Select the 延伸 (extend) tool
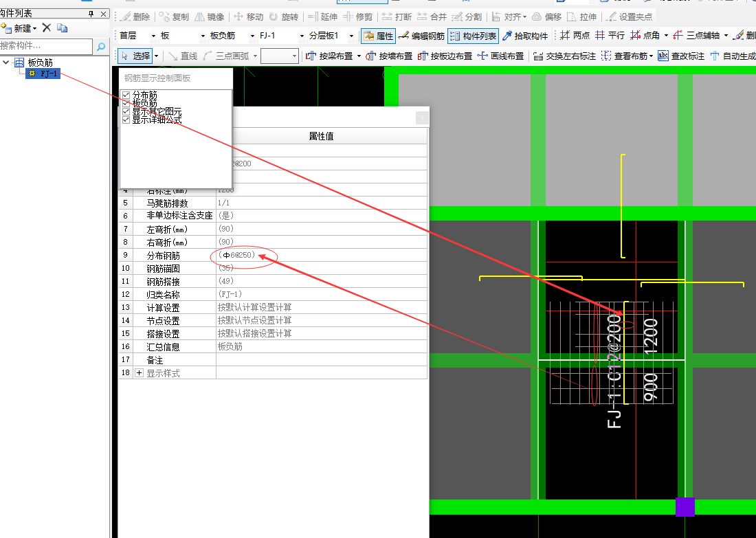Image resolution: width=756 pixels, height=538 pixels. 322,17
